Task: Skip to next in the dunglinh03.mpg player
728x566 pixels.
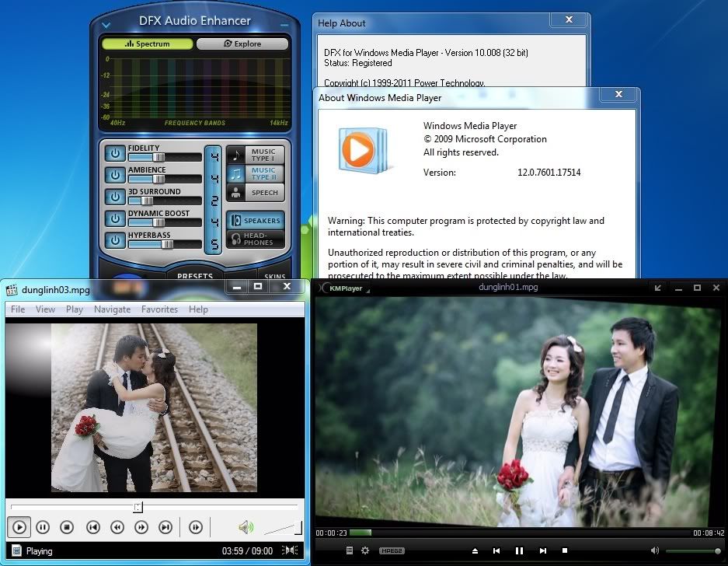Action: click(165, 527)
